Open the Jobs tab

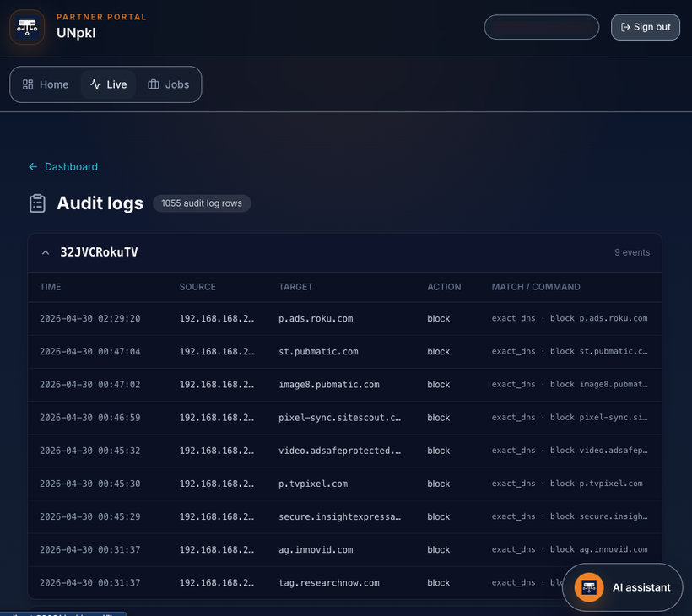coord(168,84)
